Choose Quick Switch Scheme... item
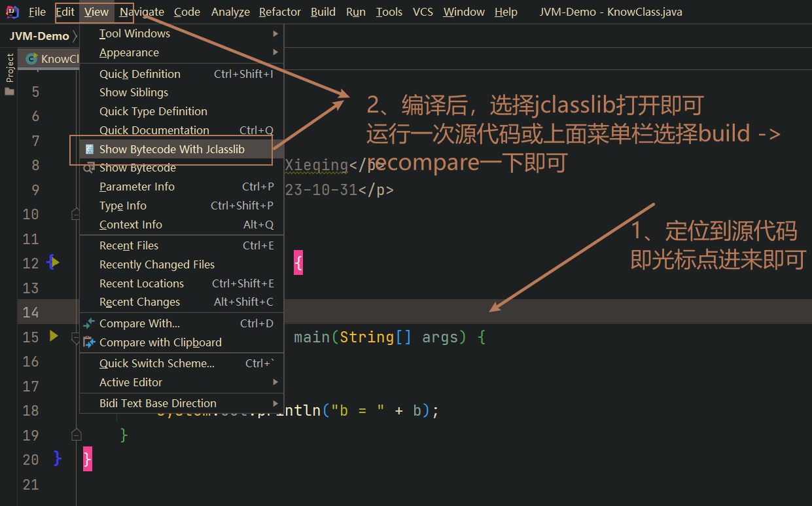The height and width of the screenshot is (506, 812). 181,363
